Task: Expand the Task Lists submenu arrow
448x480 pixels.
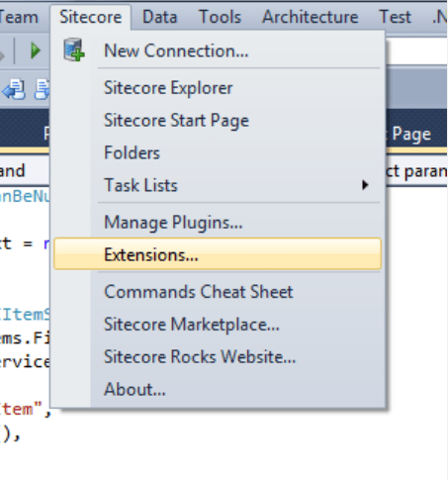Action: (x=365, y=185)
